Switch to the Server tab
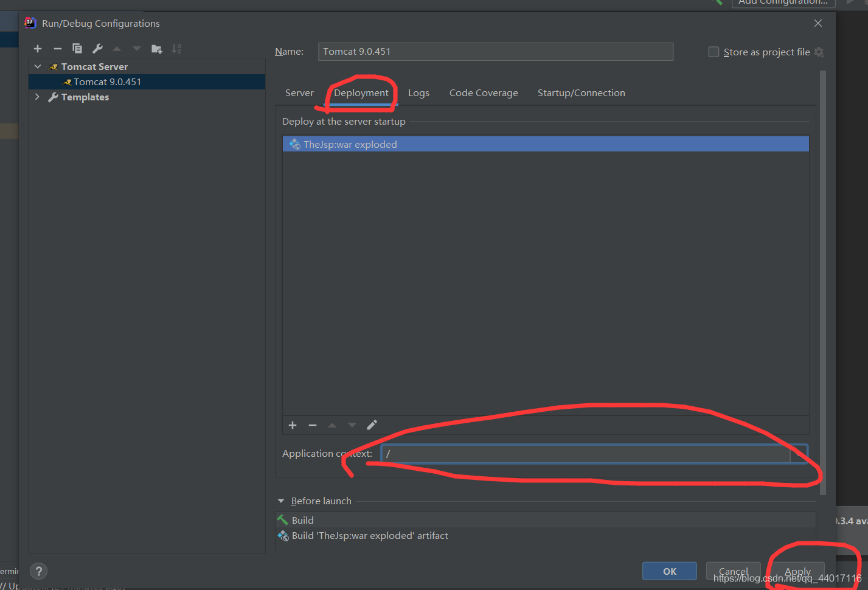868x590 pixels. click(x=299, y=93)
